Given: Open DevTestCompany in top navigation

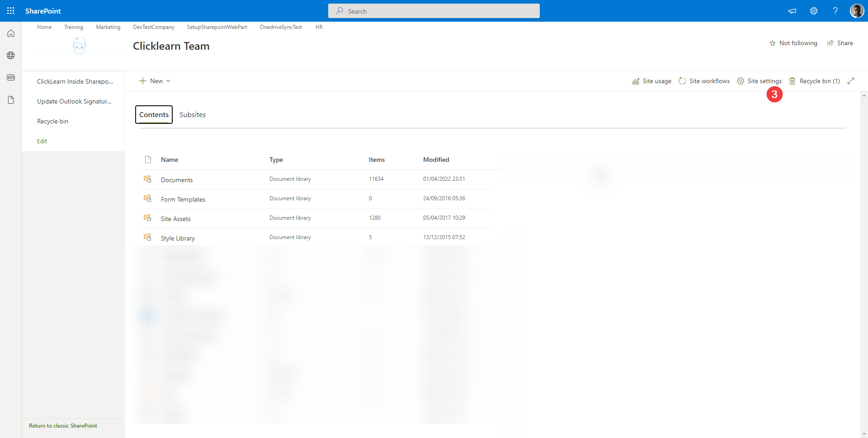Looking at the screenshot, I should [154, 27].
